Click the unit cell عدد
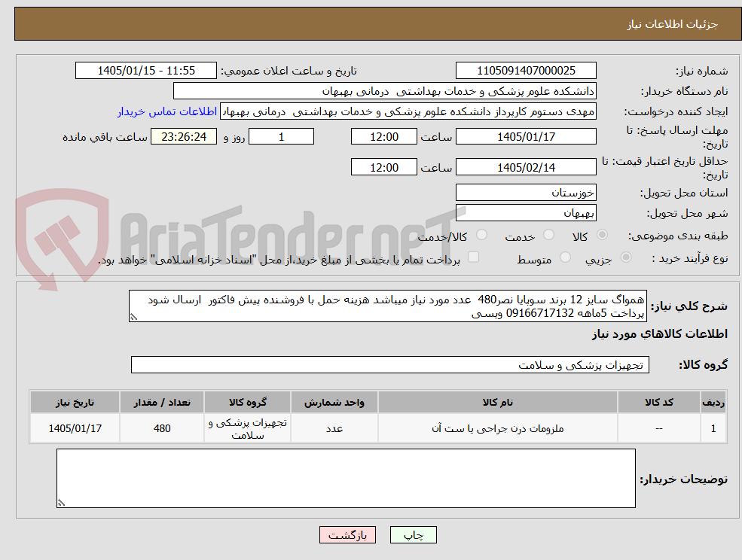The height and width of the screenshot is (560, 742). [x=334, y=428]
